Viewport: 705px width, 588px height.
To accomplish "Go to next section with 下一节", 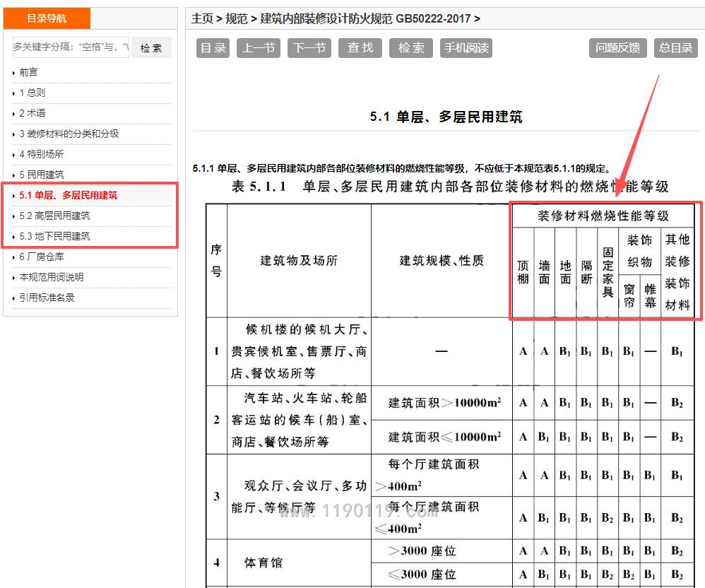I will (x=309, y=48).
